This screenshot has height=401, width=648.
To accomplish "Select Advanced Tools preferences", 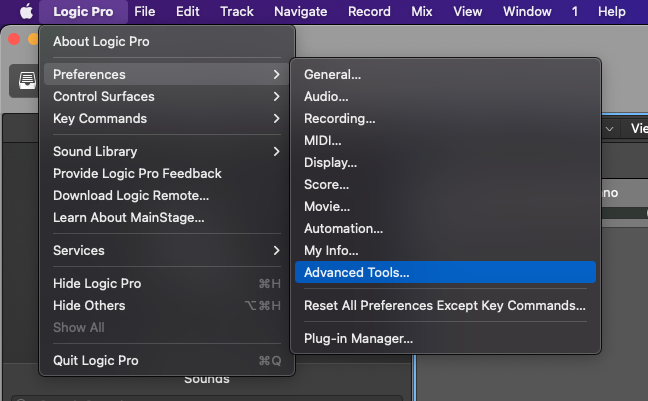I will 446,272.
